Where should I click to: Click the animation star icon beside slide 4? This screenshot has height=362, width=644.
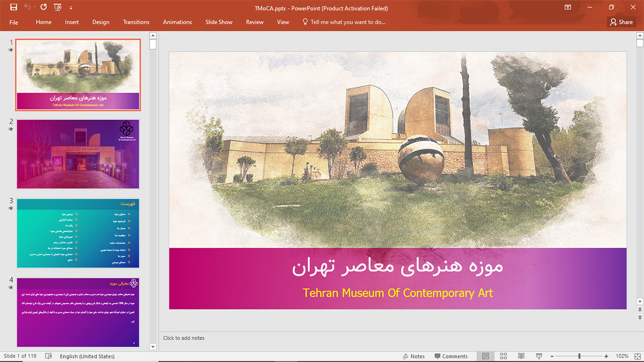click(x=11, y=288)
